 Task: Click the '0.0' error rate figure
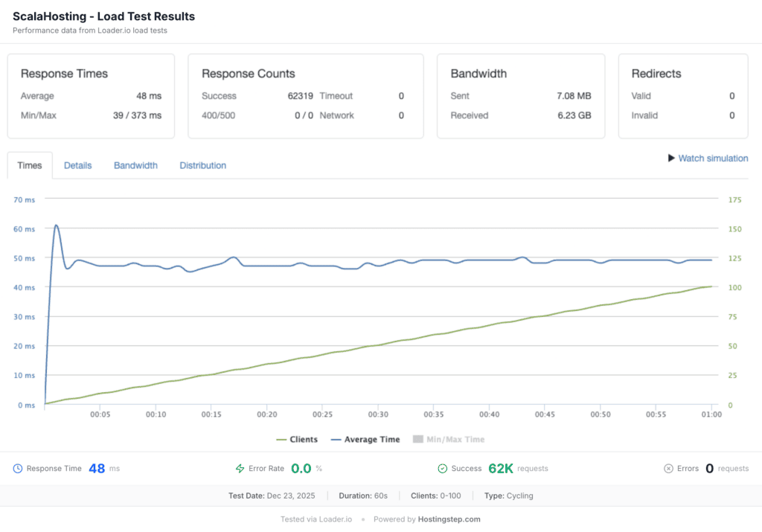301,468
